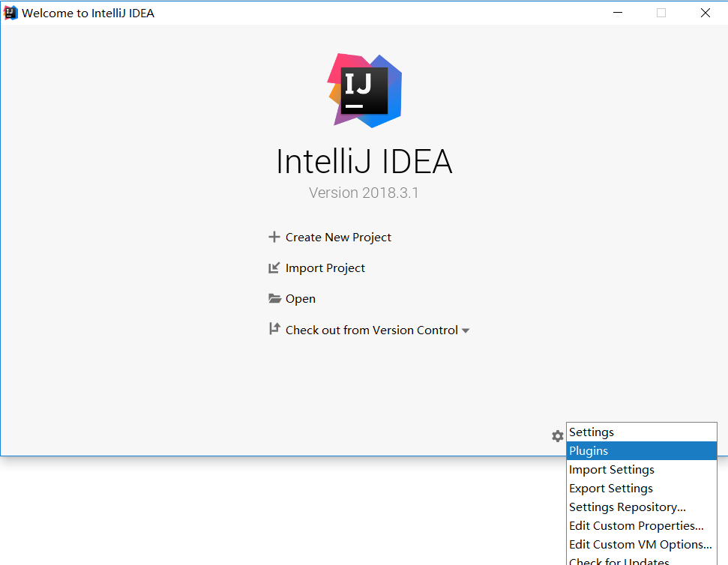Close the Welcome to IntelliJ IDEA window
Screen dimensions: 728x565
(x=706, y=13)
